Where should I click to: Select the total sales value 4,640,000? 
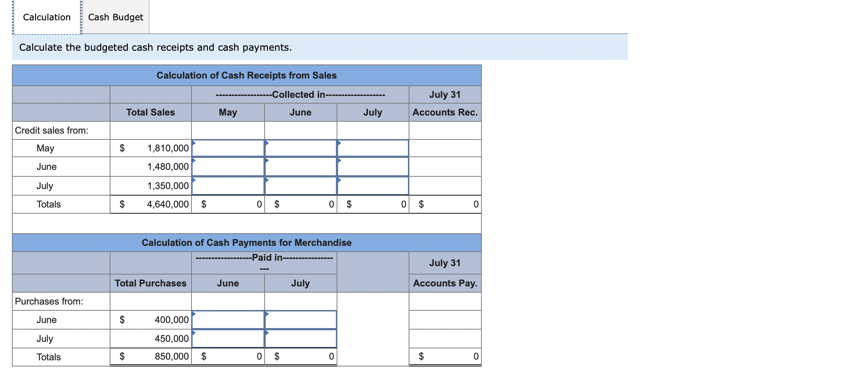[x=167, y=204]
